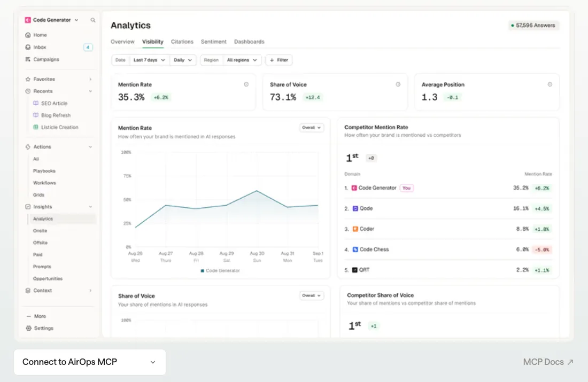The image size is (588, 382).
Task: Click the Recents clock icon
Action: click(x=28, y=91)
